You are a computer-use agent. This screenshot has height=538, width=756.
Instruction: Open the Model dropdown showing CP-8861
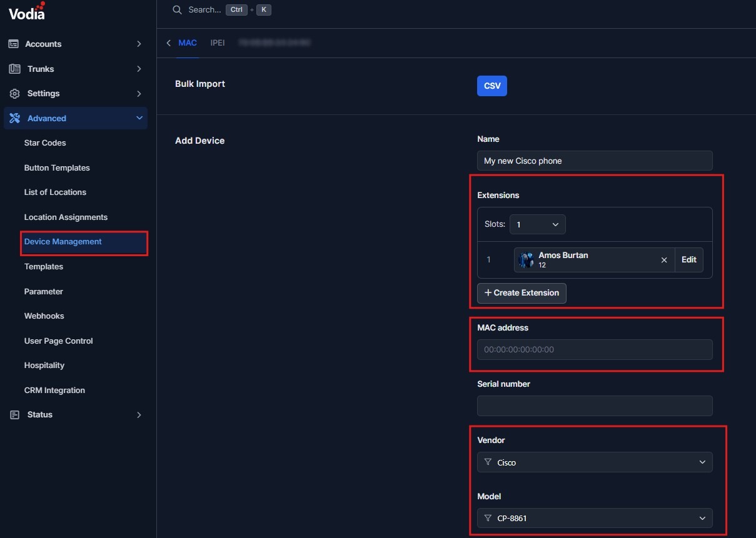point(595,518)
